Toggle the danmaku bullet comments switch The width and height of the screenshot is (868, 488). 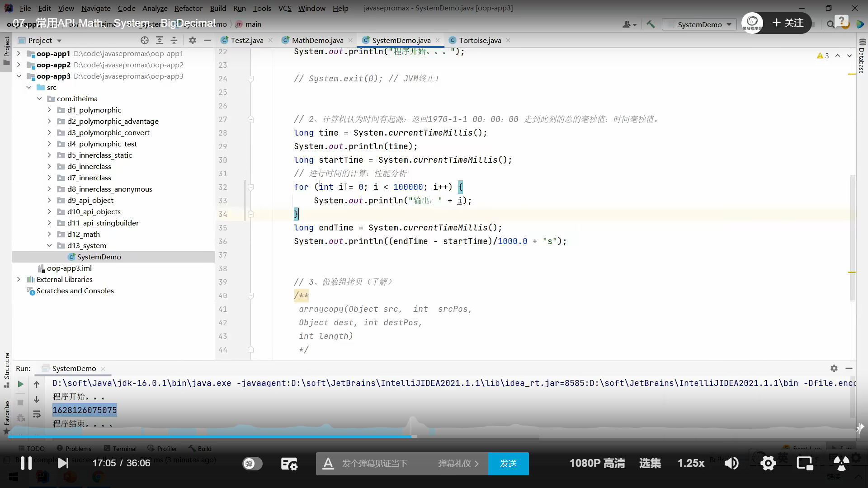pos(252,463)
